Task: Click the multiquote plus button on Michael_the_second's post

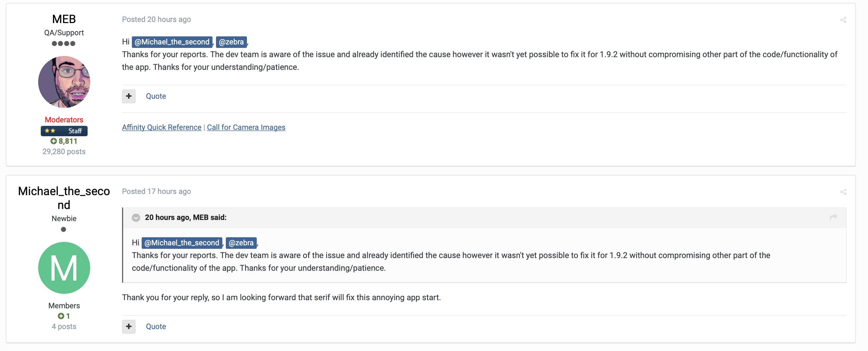Action: coord(129,326)
